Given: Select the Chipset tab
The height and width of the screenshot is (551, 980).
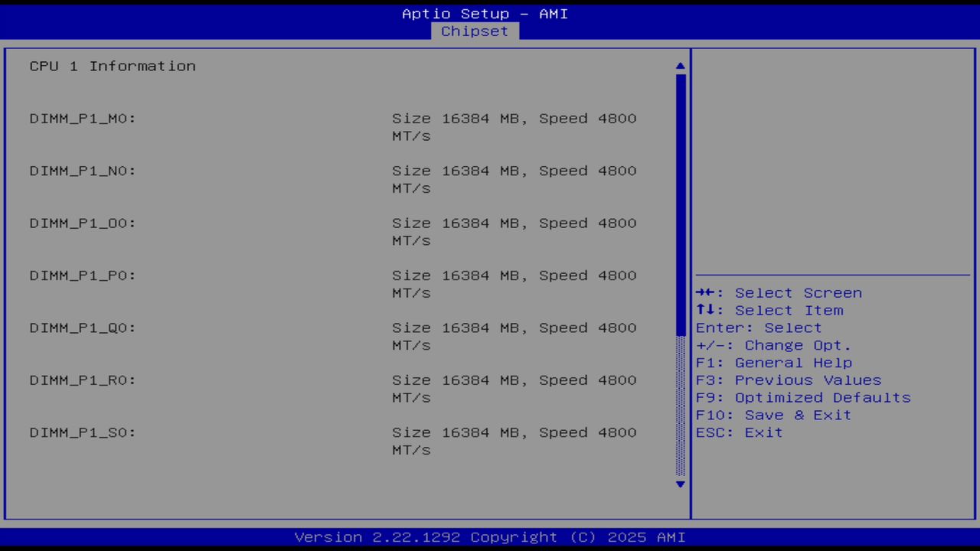Looking at the screenshot, I should tap(475, 31).
